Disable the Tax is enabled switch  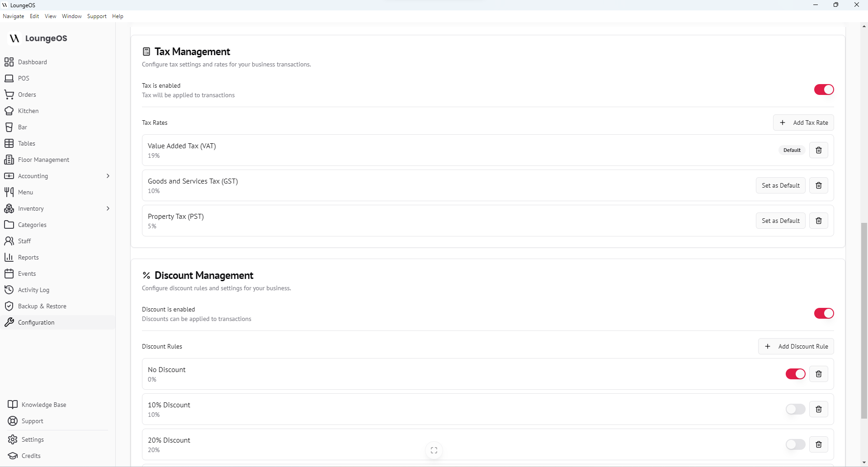pos(824,90)
